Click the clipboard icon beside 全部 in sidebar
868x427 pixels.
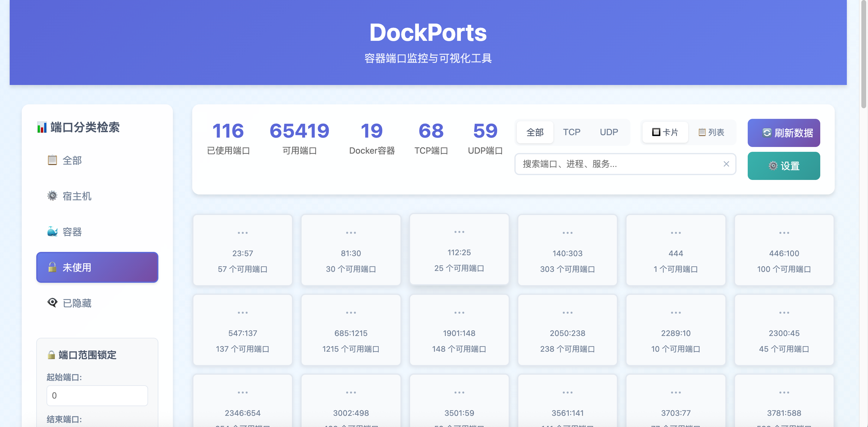(x=52, y=160)
